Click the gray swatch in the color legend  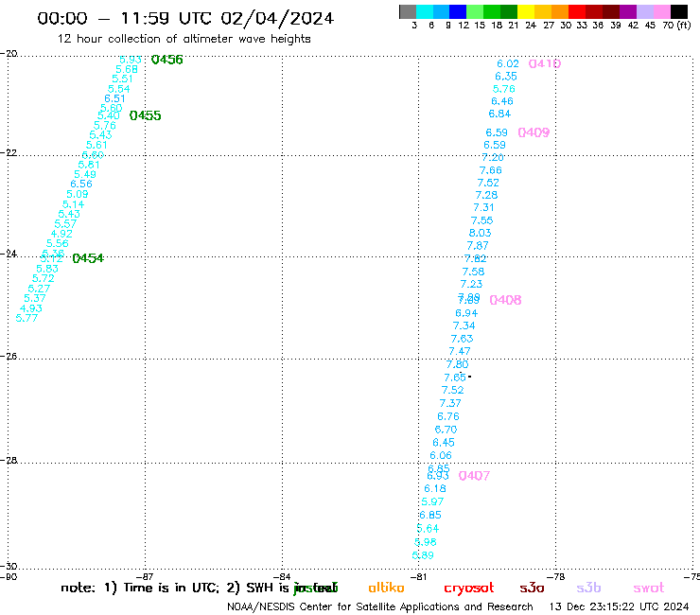[x=408, y=11]
